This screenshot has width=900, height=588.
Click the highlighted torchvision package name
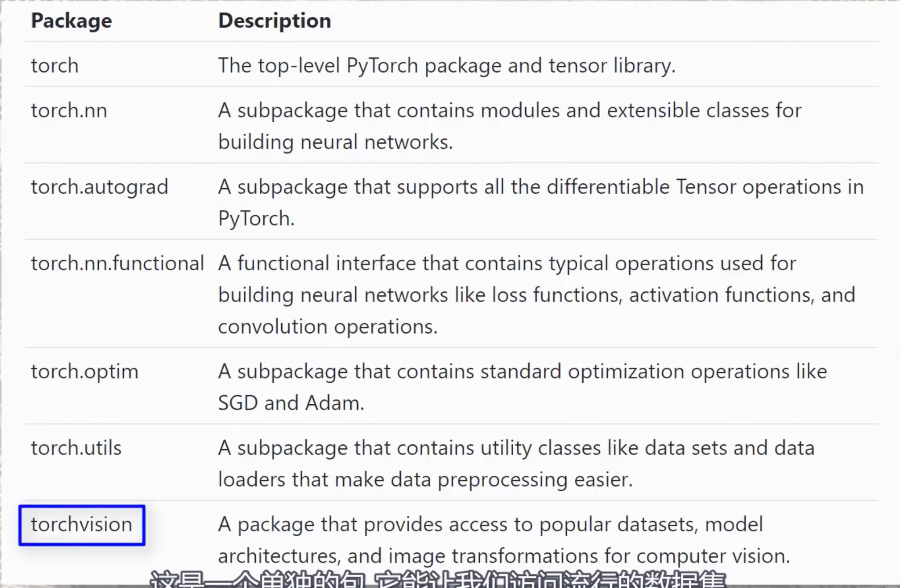point(82,525)
